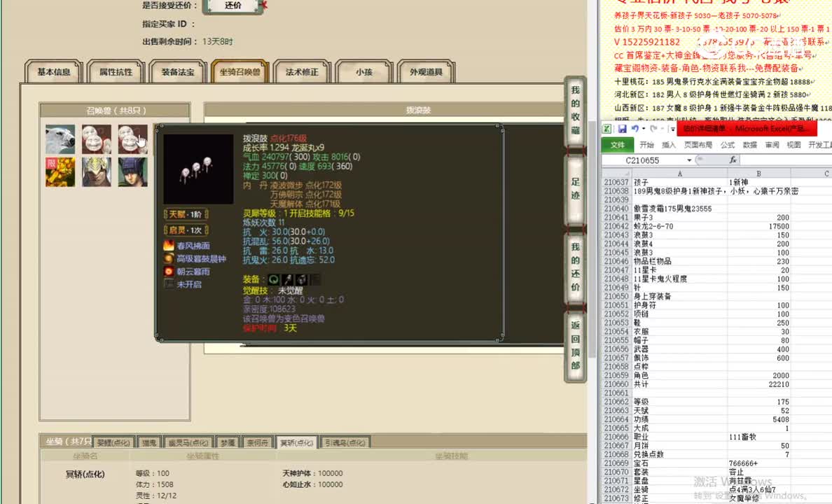
Task: Open the 文件 File tab in Excel
Action: (x=618, y=145)
